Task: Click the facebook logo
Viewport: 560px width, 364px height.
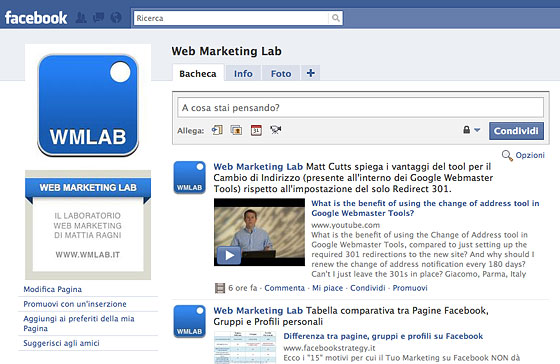Action: pyautogui.click(x=36, y=18)
